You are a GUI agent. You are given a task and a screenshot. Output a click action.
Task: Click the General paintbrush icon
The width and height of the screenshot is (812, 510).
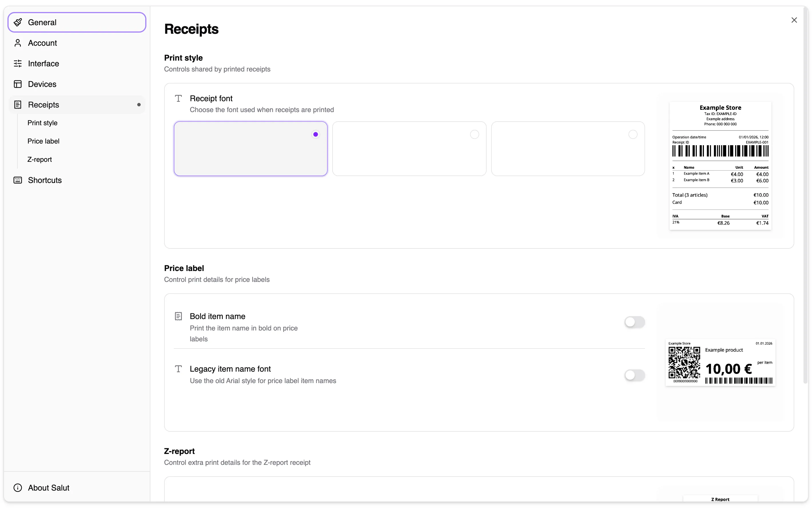18,22
